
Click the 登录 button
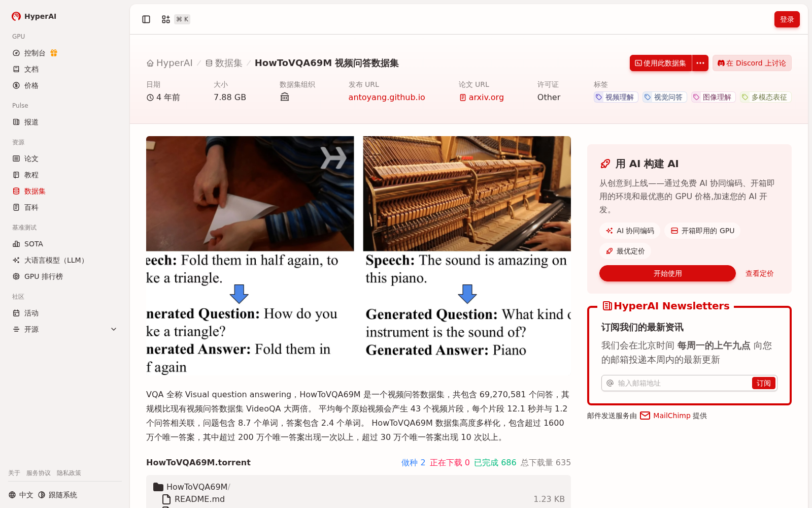coord(787,19)
